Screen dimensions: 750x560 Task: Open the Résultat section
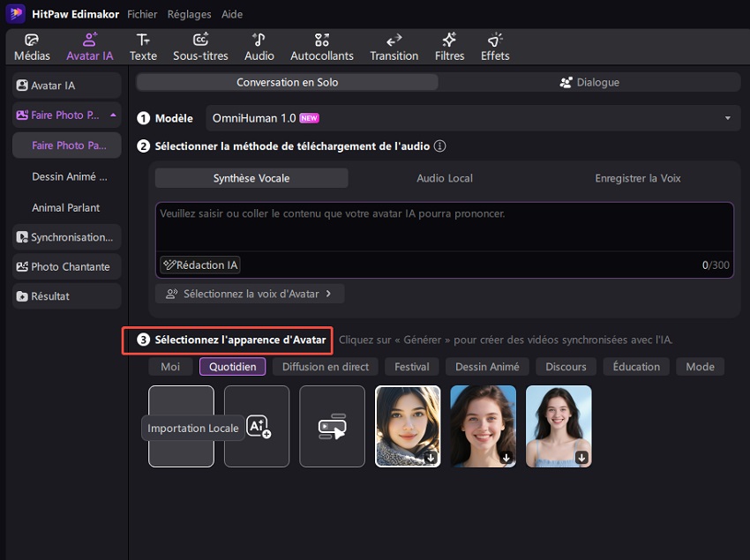[64, 295]
